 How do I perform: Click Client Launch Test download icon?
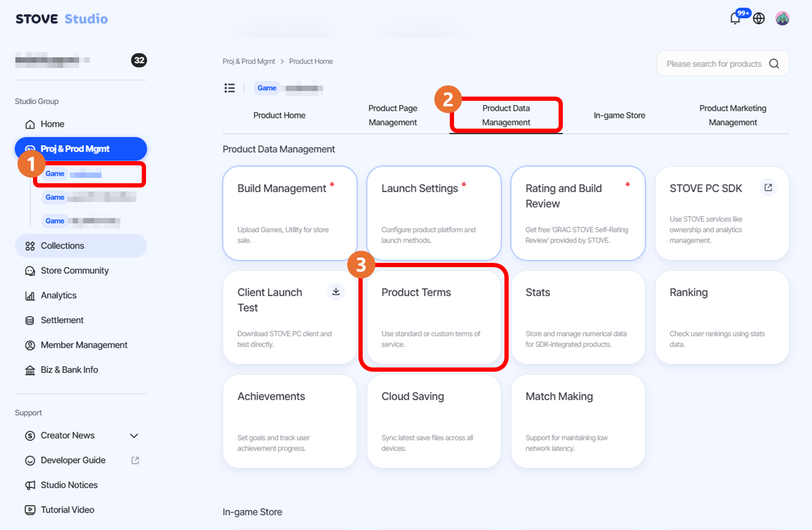[336, 292]
